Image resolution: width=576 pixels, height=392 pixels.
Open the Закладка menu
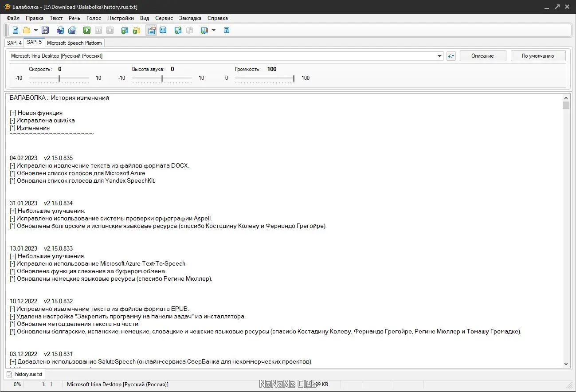(190, 18)
